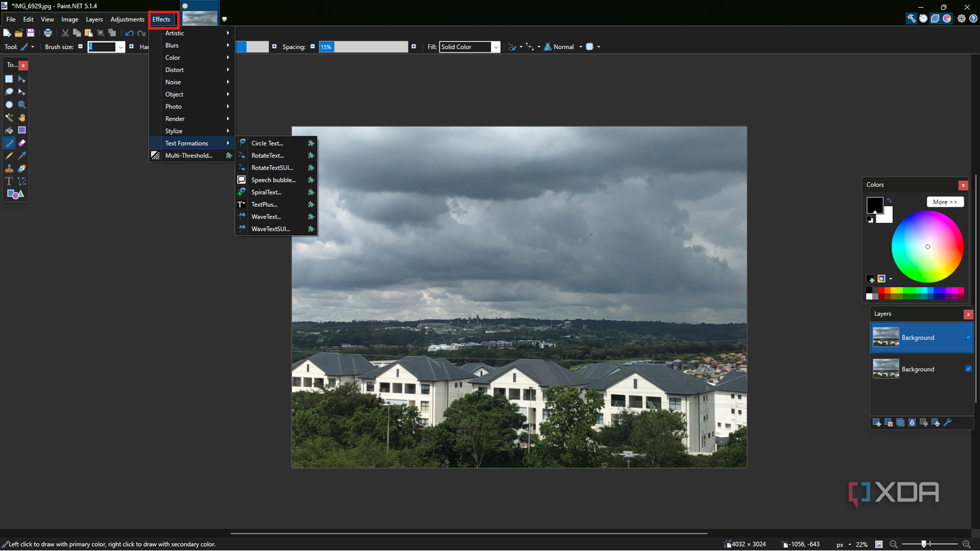This screenshot has height=551, width=980.
Task: Toggle visibility of the selected top Background layer
Action: tap(968, 338)
